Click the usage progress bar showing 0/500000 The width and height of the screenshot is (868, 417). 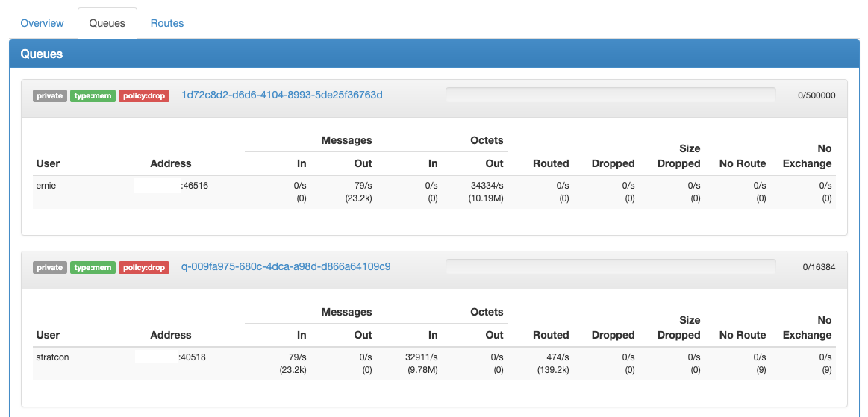(x=610, y=95)
